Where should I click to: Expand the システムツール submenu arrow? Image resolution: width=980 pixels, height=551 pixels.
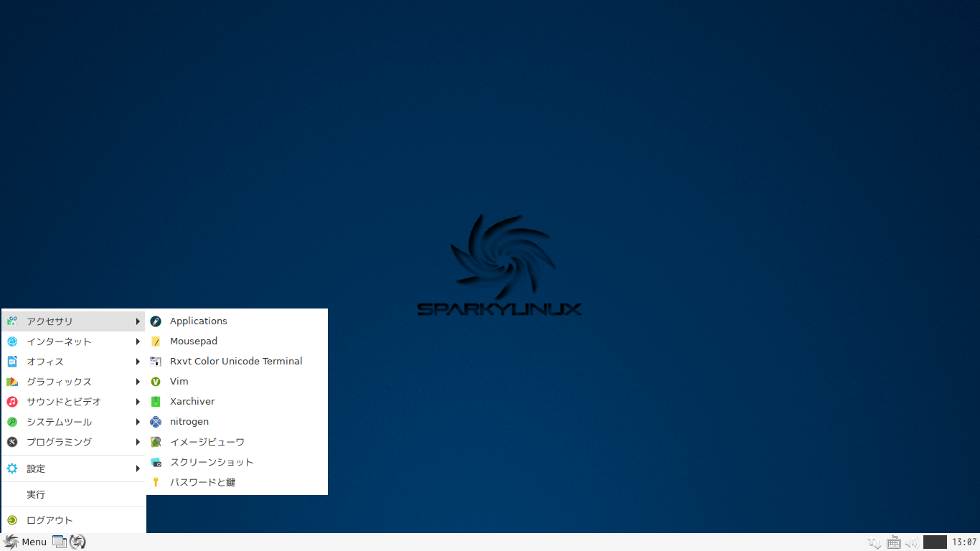(x=138, y=422)
